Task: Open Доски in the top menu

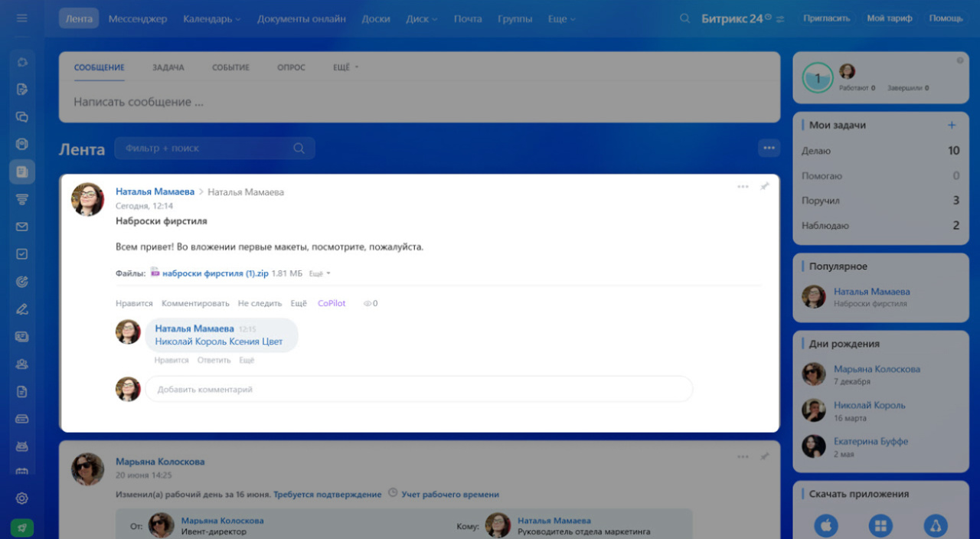Action: click(x=376, y=18)
